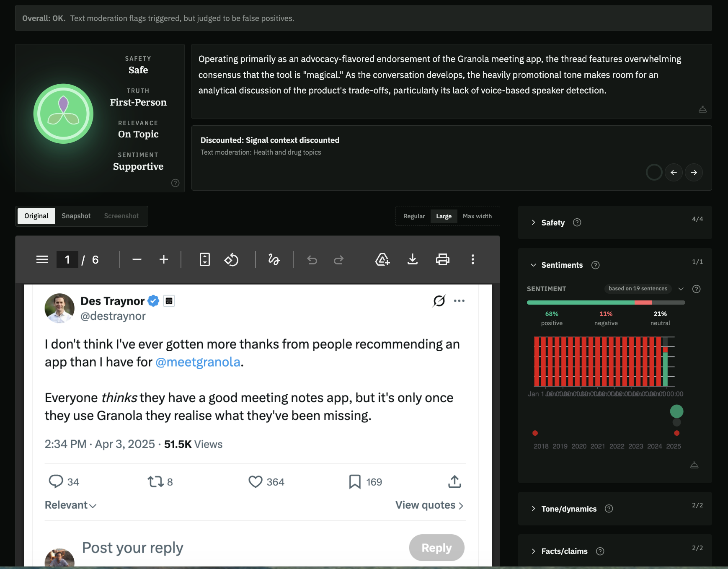Zoom in with the plus icon
This screenshot has height=569, width=728.
164,260
